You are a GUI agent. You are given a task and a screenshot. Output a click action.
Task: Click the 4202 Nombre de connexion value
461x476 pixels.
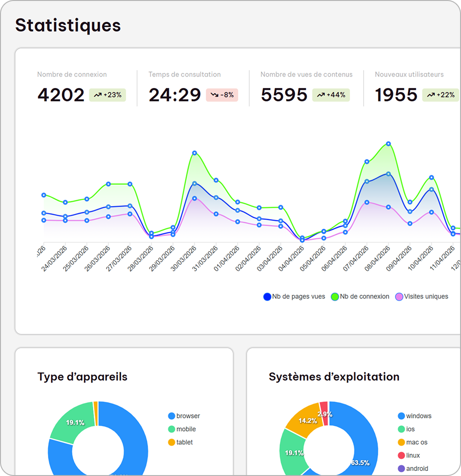tap(61, 95)
